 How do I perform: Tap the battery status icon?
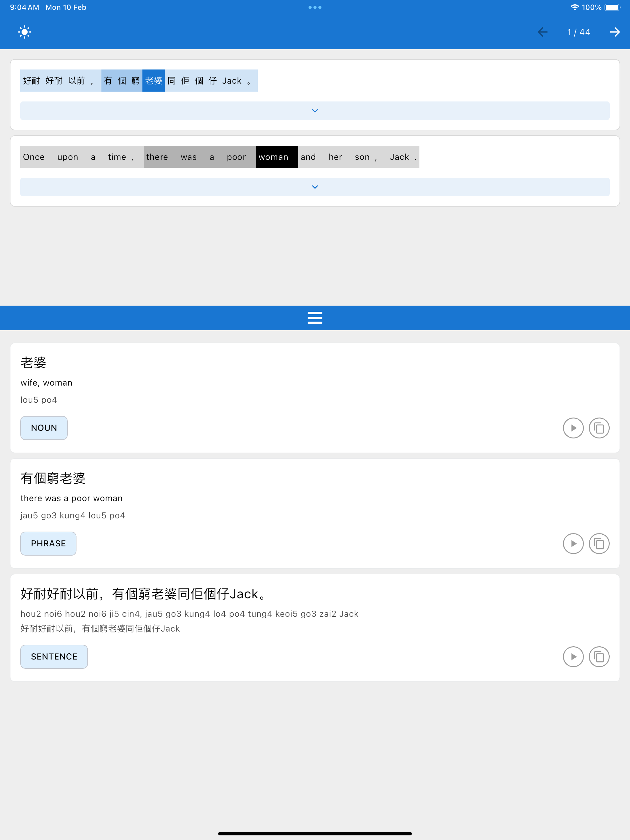point(612,7)
